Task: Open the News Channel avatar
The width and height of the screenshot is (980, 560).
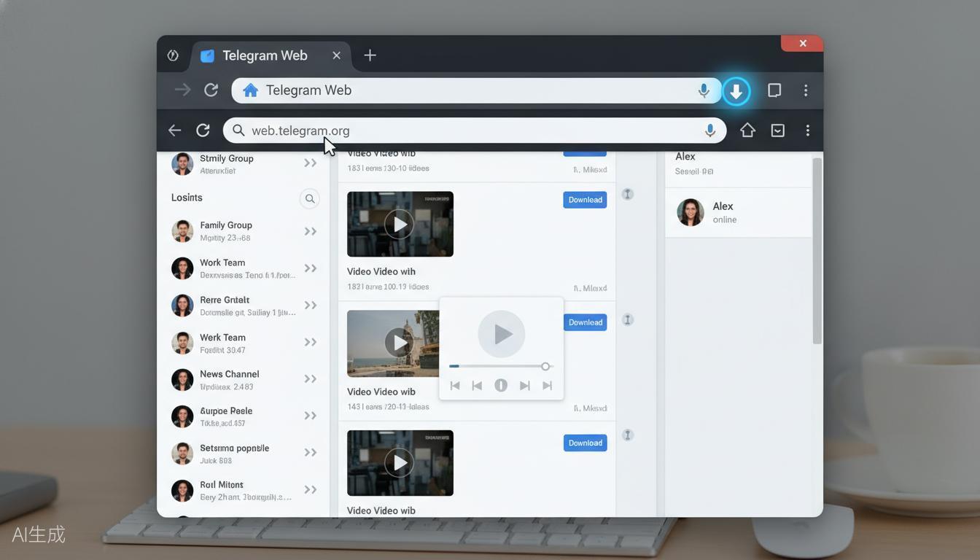Action: tap(182, 380)
